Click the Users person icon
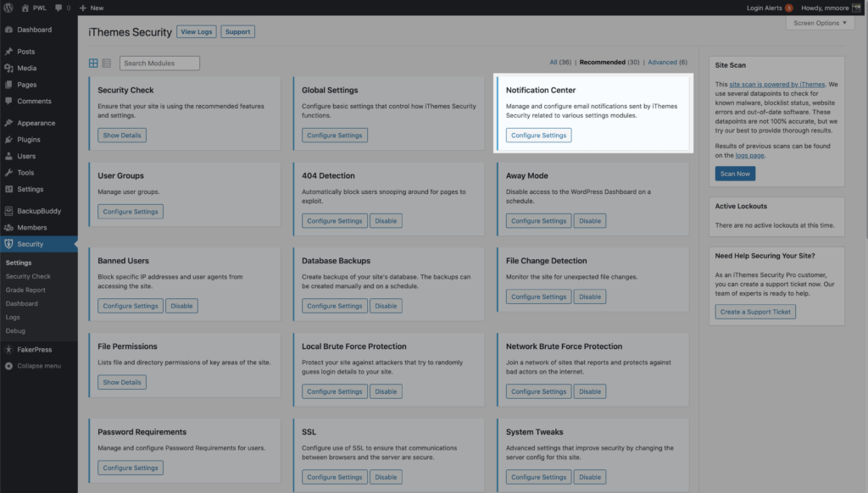The height and width of the screenshot is (493, 868). tap(8, 156)
